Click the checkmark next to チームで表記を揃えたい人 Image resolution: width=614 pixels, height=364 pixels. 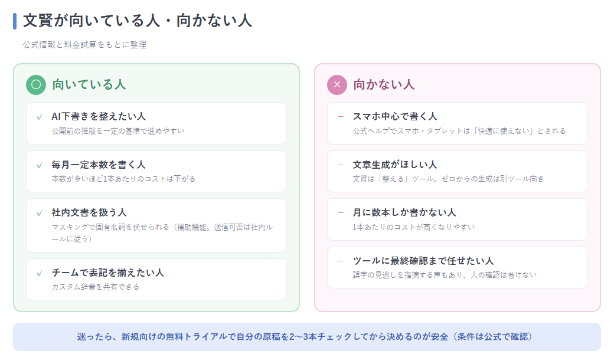pos(40,273)
